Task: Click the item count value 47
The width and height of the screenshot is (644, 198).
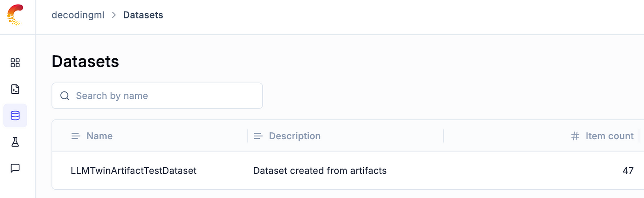Action: (628, 171)
